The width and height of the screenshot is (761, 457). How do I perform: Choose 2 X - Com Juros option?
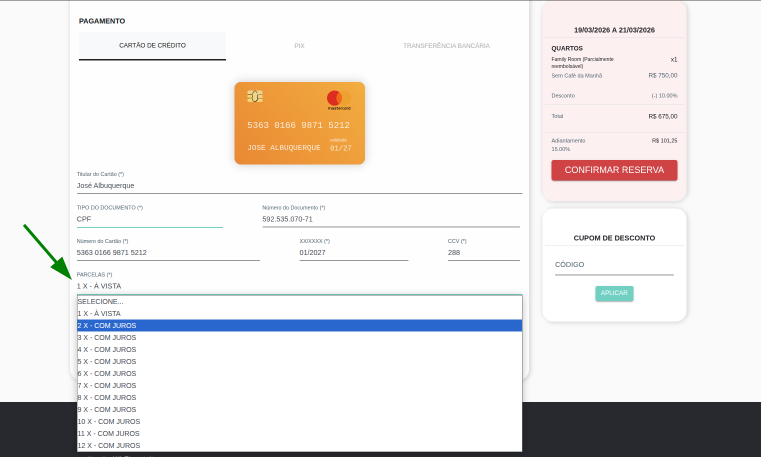pos(299,325)
